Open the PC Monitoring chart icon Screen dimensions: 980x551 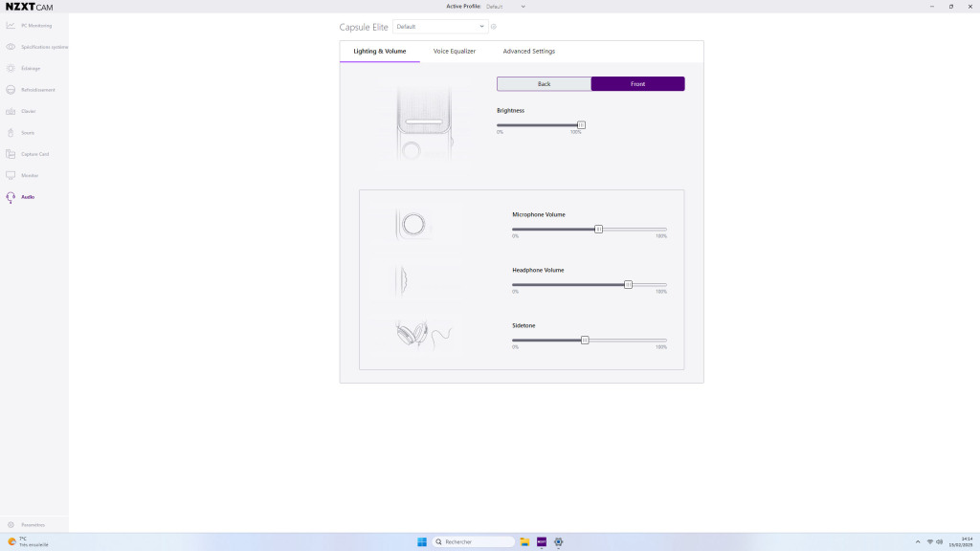(11, 26)
